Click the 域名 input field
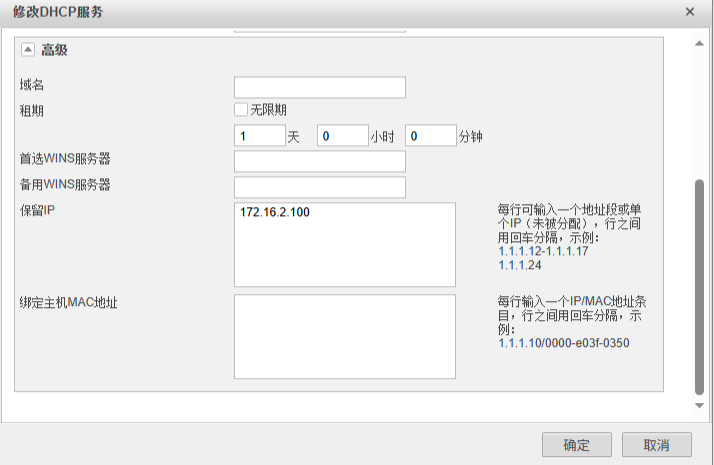This screenshot has height=465, width=714. pyautogui.click(x=320, y=87)
